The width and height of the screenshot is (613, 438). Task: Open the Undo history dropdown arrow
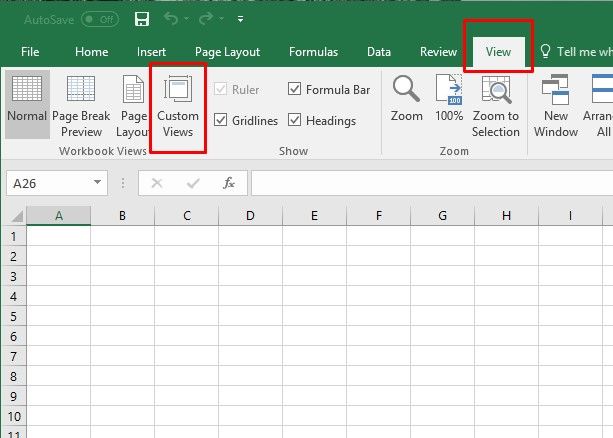pos(187,19)
